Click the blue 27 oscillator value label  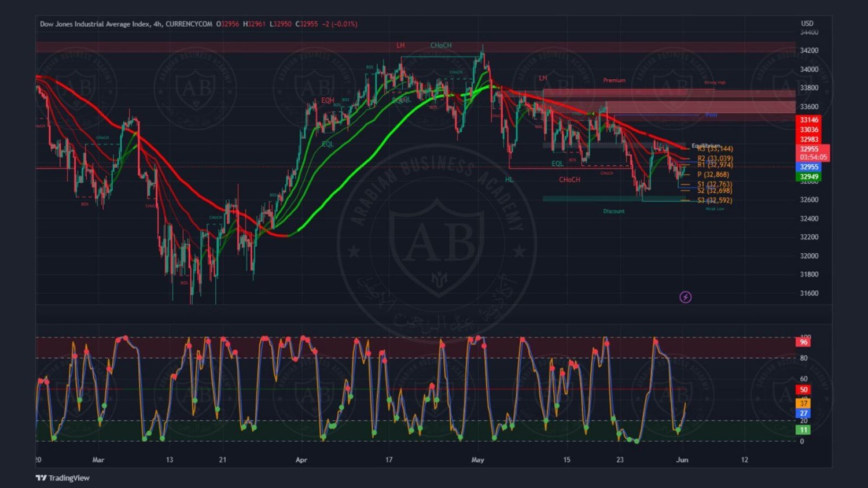(803, 413)
